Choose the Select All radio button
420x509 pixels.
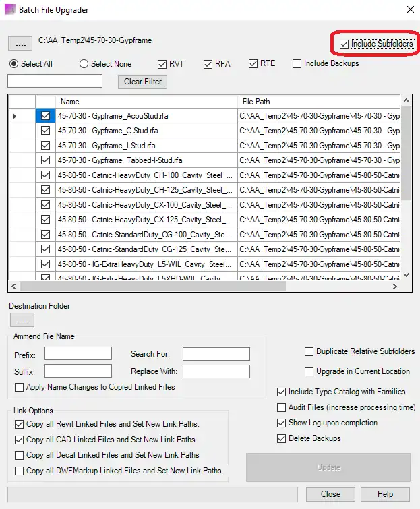tap(14, 64)
